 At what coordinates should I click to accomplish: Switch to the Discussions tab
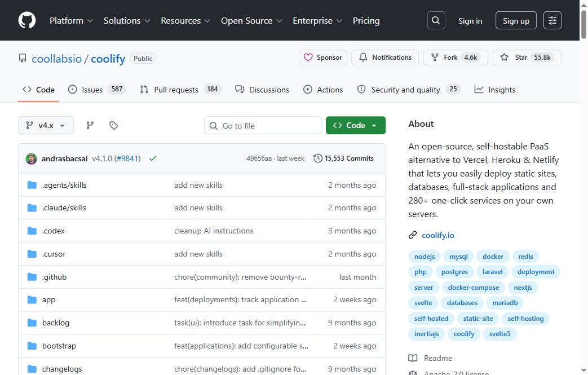click(x=262, y=90)
